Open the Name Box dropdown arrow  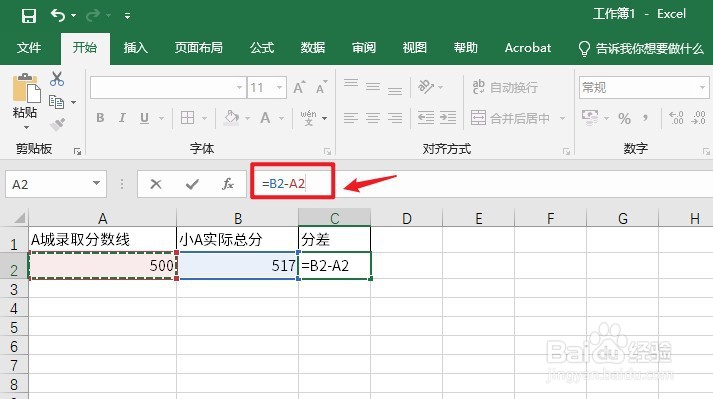point(96,183)
